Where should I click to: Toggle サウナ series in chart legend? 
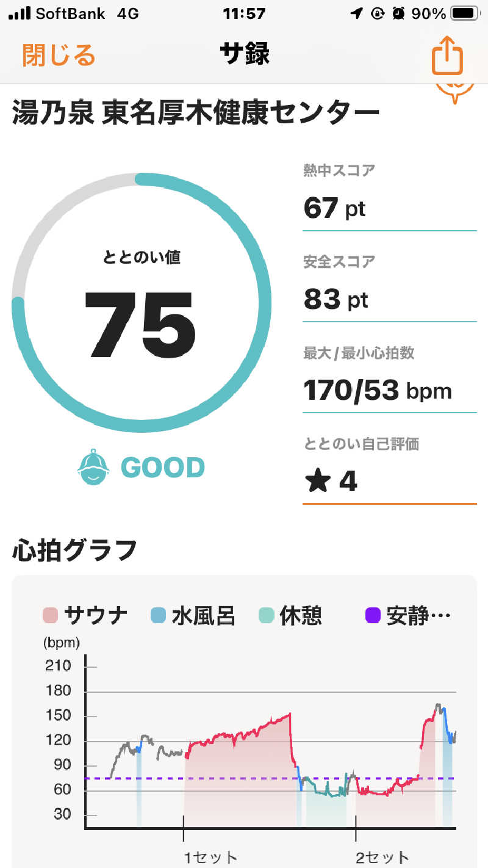coord(85,615)
